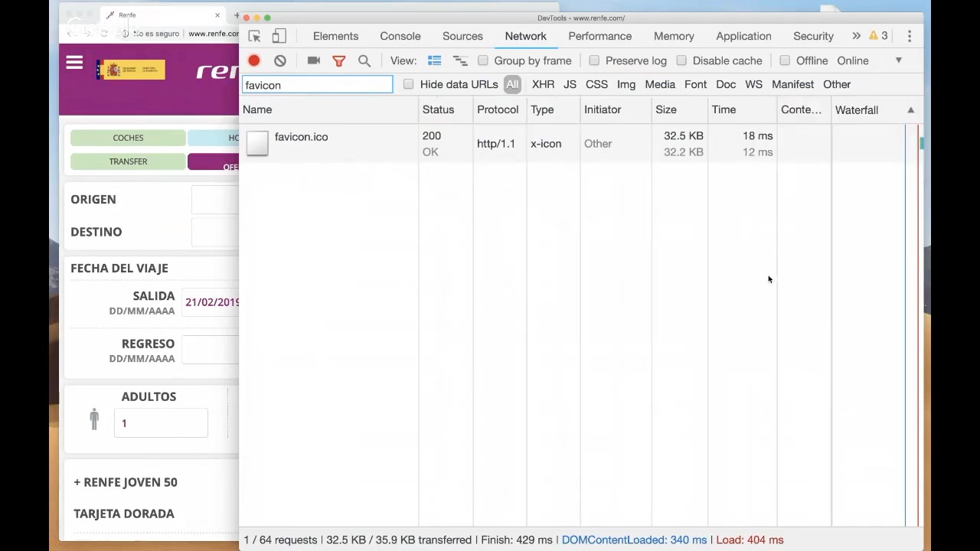Open the Performance tab
This screenshot has height=551, width=980.
click(600, 36)
